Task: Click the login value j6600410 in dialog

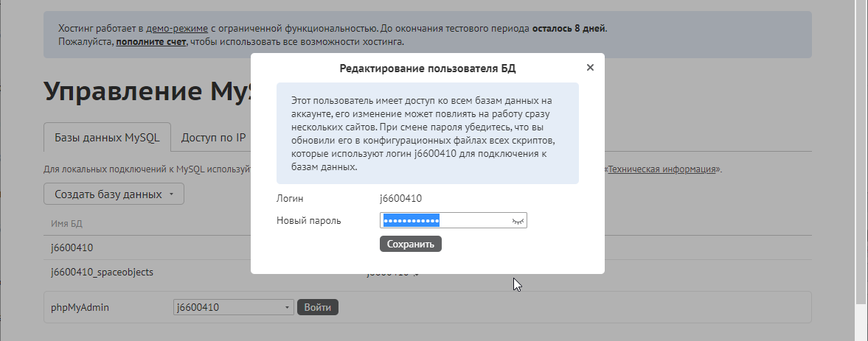Action: (400, 198)
